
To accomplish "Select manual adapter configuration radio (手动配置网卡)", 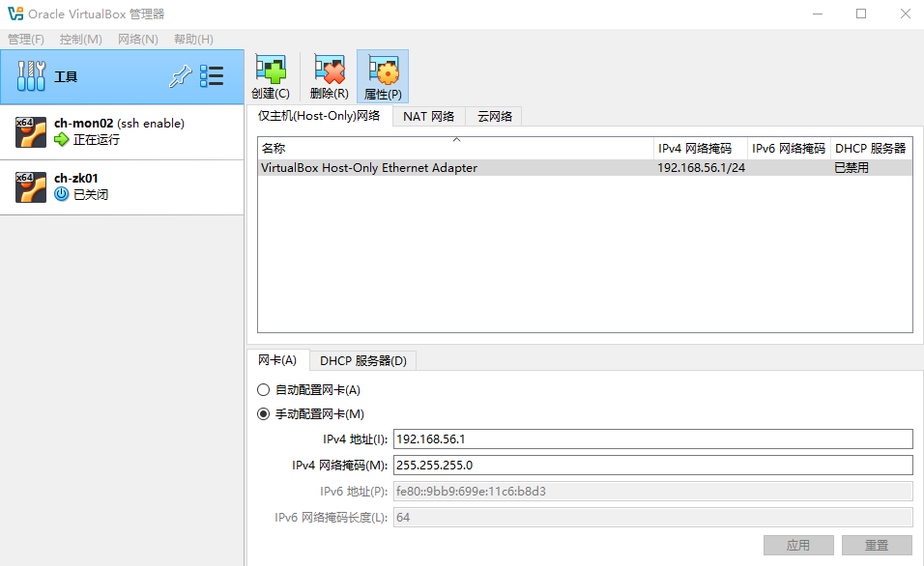I will 264,414.
